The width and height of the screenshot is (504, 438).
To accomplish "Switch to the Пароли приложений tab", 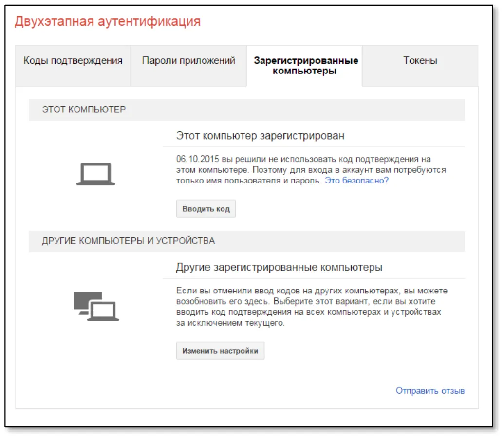I will 188,66.
